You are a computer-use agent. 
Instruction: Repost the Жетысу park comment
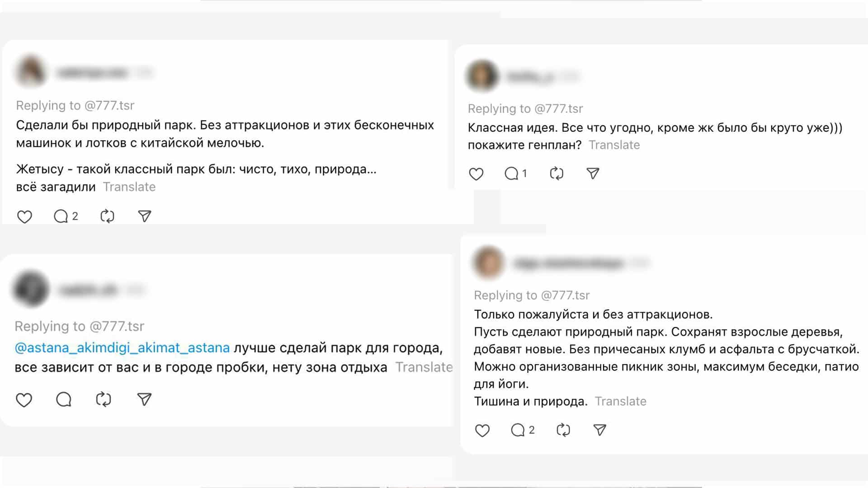(x=107, y=216)
